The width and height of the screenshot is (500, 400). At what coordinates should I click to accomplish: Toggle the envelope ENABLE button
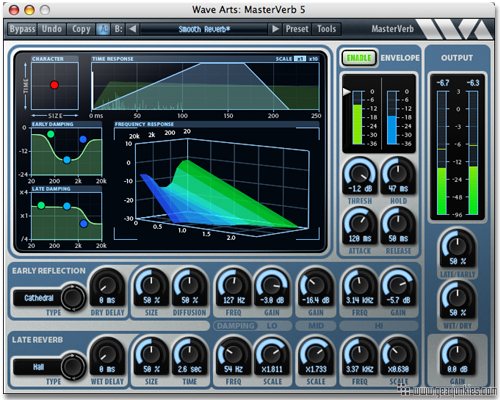pos(359,58)
